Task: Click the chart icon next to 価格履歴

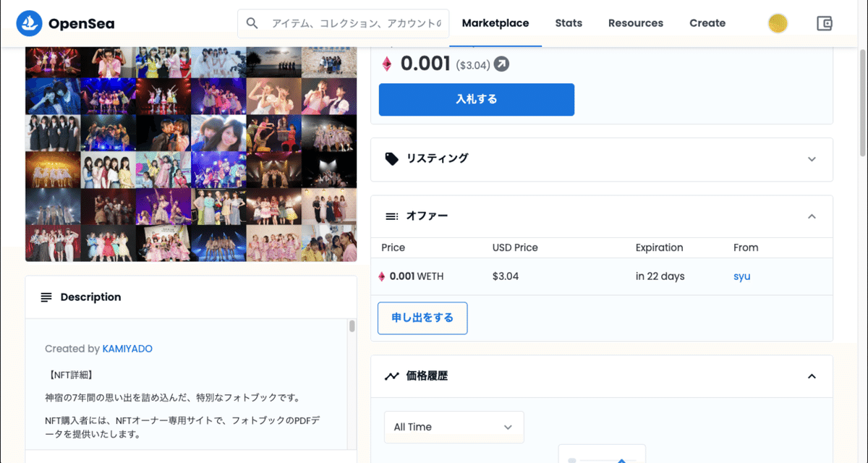Action: coord(391,375)
